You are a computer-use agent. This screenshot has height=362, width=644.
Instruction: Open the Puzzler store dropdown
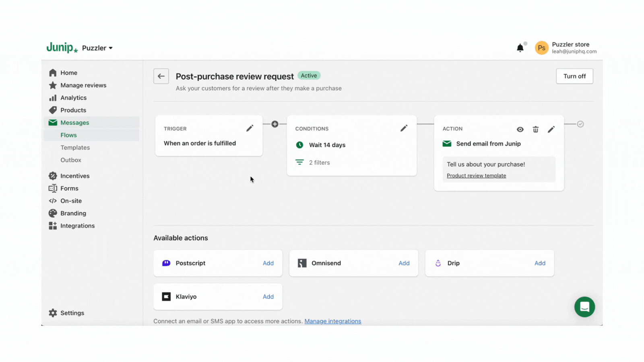click(97, 48)
